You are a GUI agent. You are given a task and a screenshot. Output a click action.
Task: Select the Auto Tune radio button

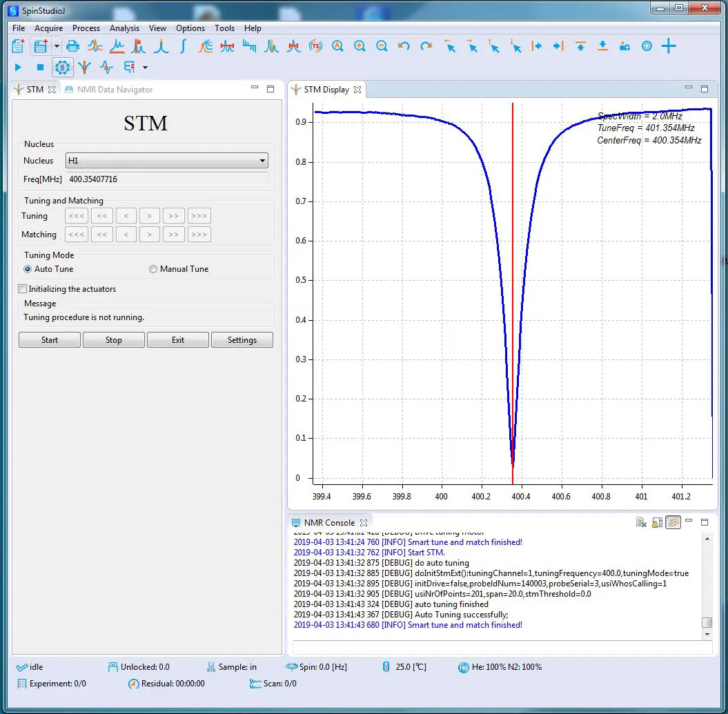click(28, 269)
